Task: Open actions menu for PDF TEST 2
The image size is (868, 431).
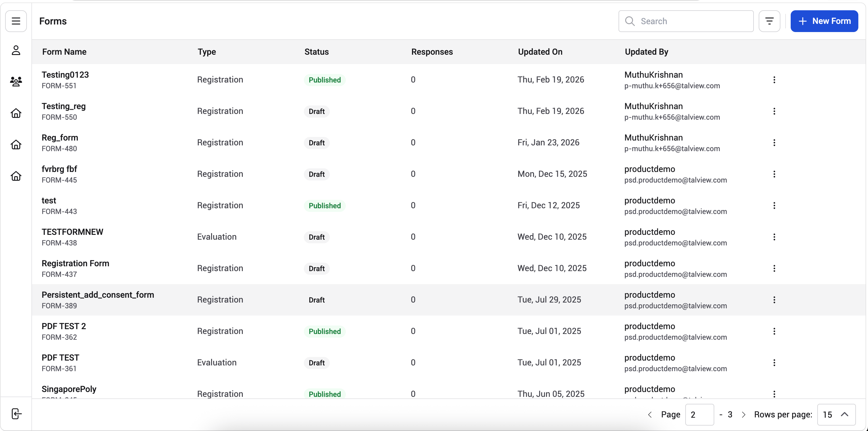Action: click(774, 331)
